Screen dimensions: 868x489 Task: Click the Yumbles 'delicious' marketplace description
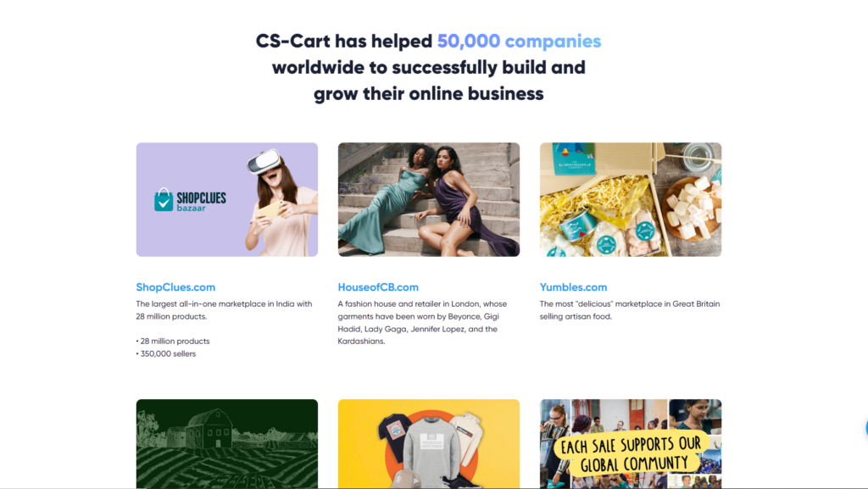(630, 310)
